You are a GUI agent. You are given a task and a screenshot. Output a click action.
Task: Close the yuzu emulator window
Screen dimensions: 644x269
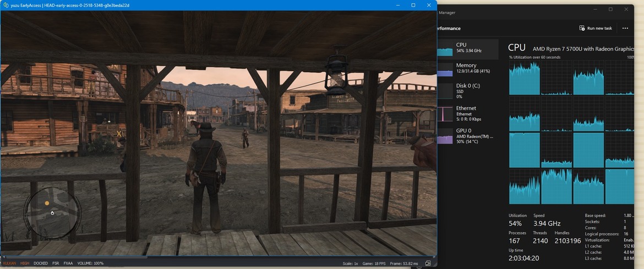(429, 6)
